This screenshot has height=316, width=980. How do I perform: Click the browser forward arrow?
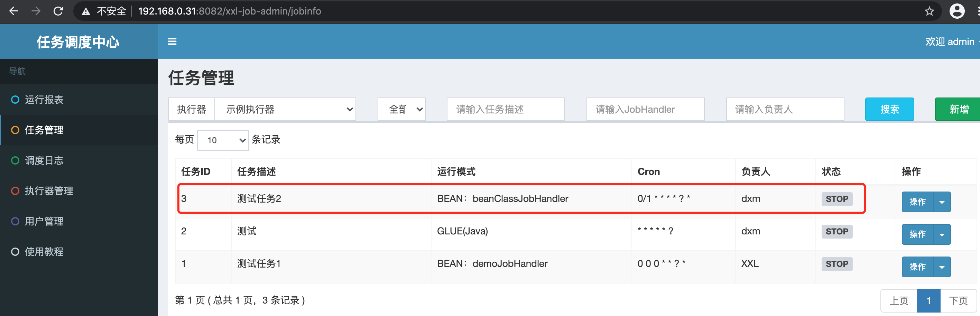36,11
